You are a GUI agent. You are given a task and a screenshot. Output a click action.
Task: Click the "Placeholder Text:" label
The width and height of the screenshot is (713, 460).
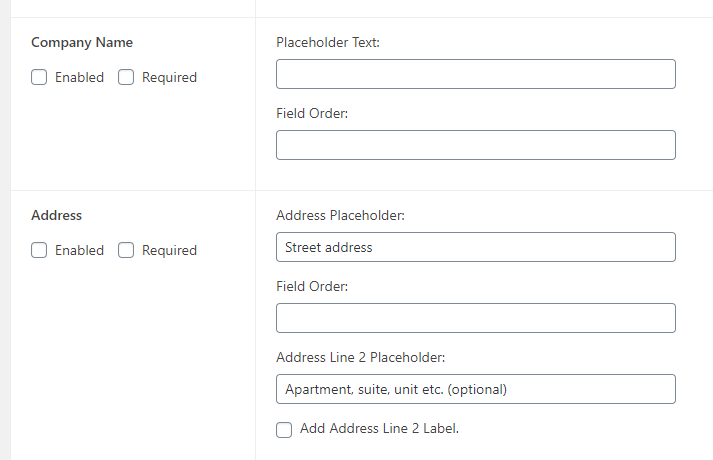(x=328, y=42)
